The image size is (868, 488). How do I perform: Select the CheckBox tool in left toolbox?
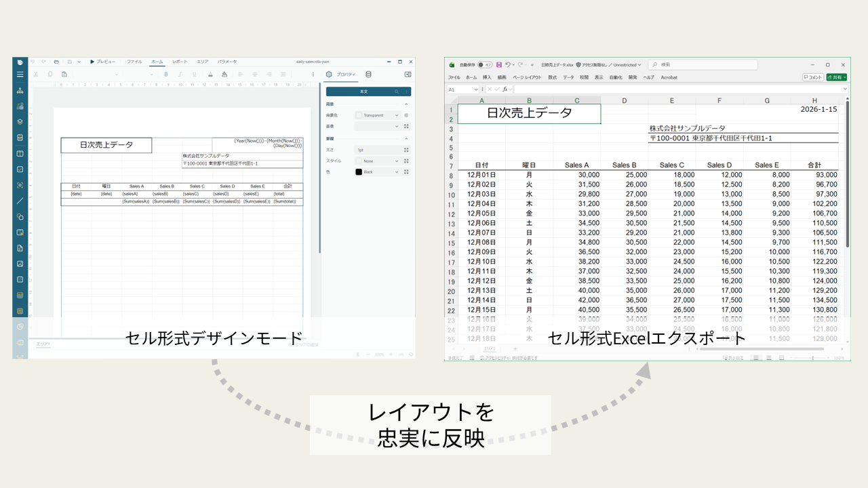click(x=20, y=169)
